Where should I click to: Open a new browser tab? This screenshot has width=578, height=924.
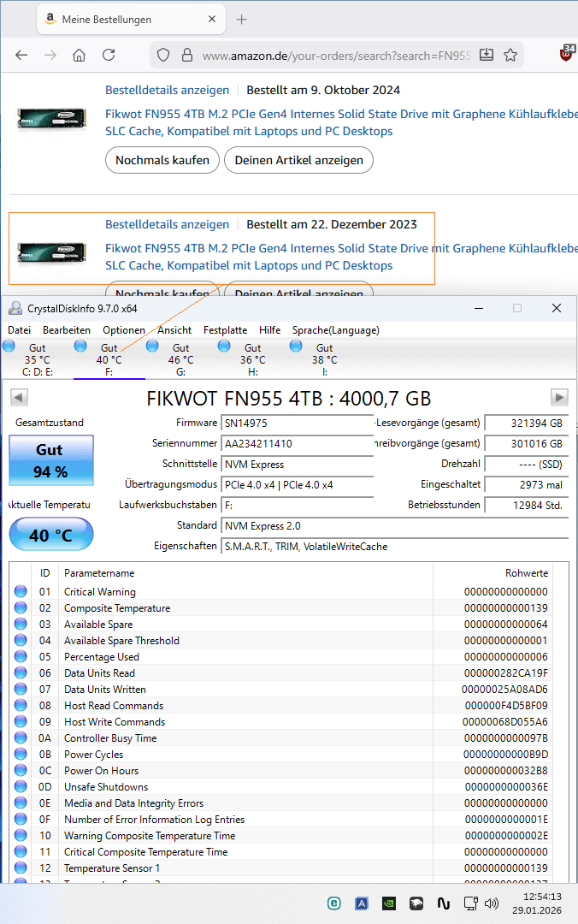click(x=242, y=20)
